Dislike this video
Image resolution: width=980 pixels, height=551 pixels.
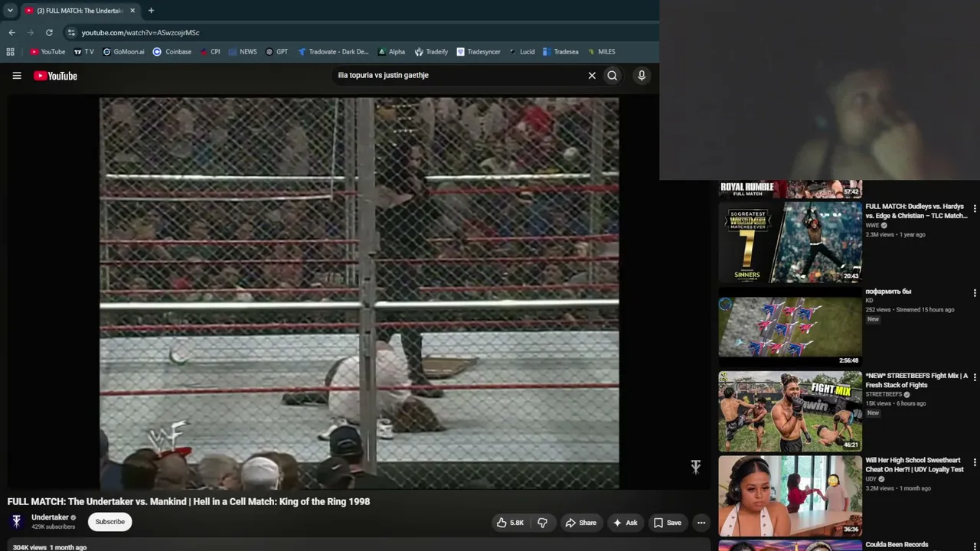pyautogui.click(x=543, y=523)
